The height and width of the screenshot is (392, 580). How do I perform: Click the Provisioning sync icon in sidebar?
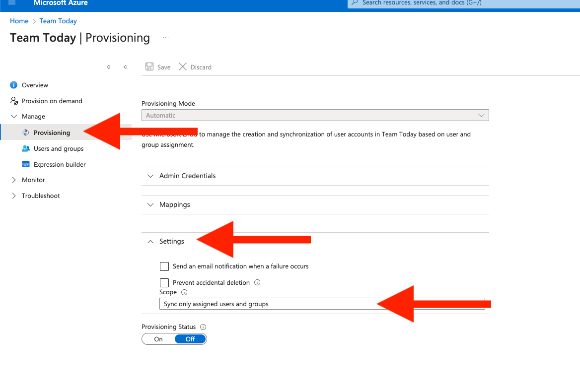pyautogui.click(x=25, y=132)
